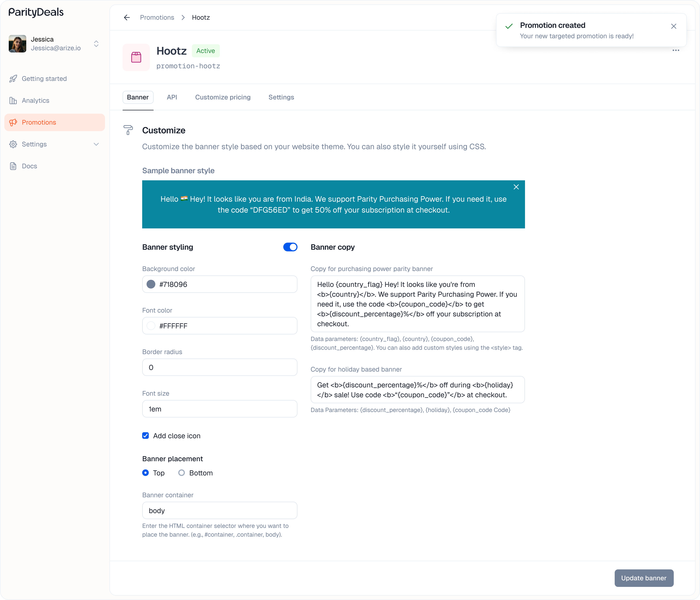Viewport: 700px width, 600px height.
Task: Dismiss the Promotion created notification
Action: pyautogui.click(x=673, y=26)
